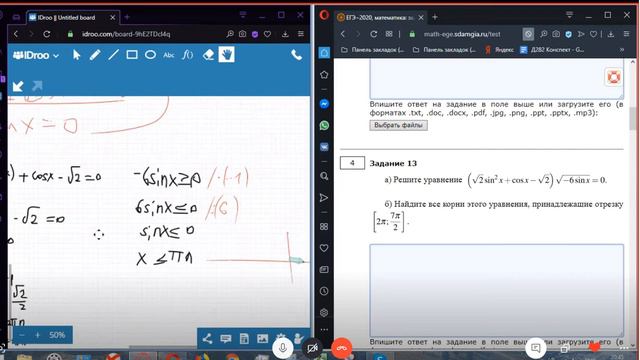Zoom out with the minus button
The width and height of the screenshot is (640, 360).
click(22, 335)
